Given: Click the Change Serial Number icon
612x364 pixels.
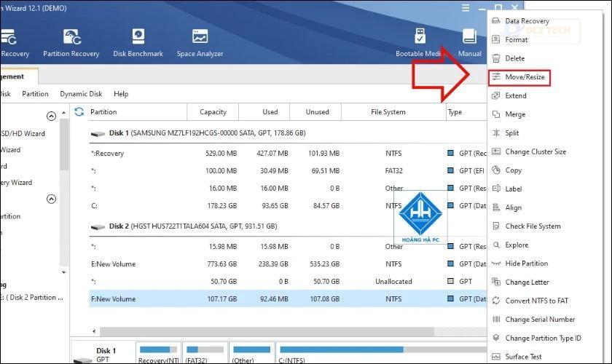Looking at the screenshot, I should (x=496, y=320).
